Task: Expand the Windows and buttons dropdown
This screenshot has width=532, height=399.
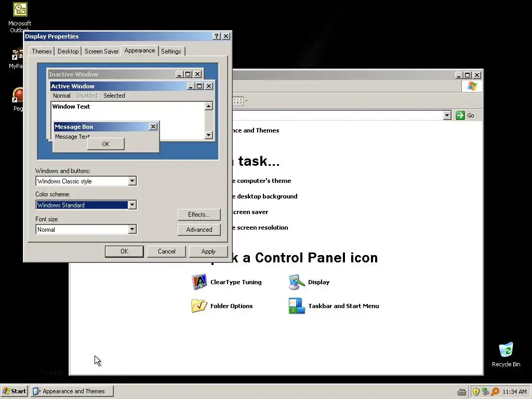Action: (x=132, y=181)
